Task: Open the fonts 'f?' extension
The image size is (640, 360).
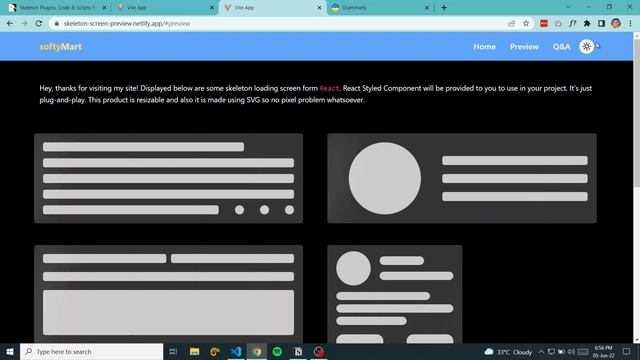Action: tap(572, 24)
